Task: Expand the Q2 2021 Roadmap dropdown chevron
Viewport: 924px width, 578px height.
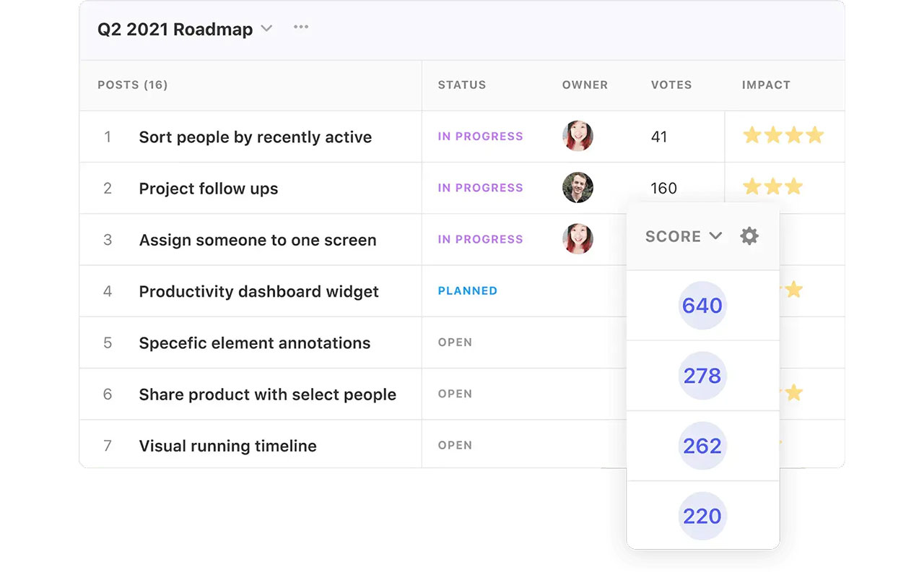Action: pos(266,29)
